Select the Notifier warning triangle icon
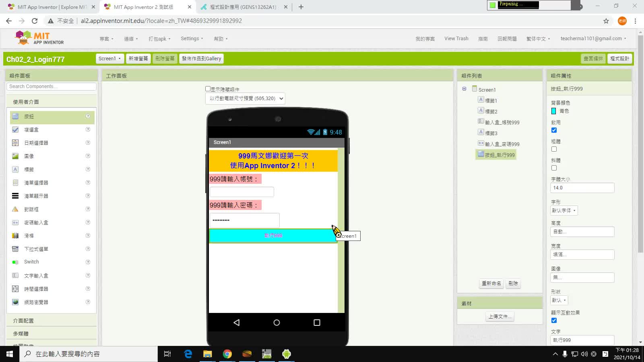 pos(15,209)
